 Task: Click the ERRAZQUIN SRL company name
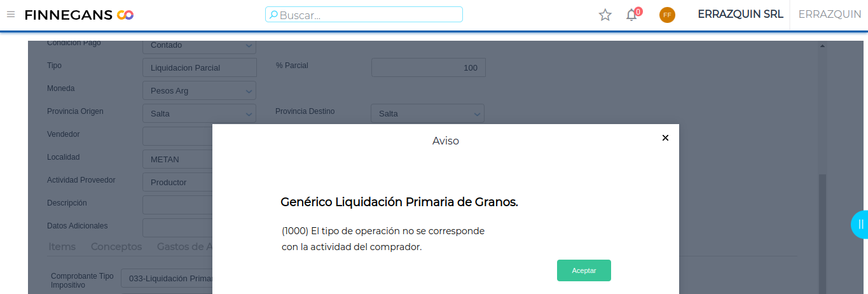[740, 14]
